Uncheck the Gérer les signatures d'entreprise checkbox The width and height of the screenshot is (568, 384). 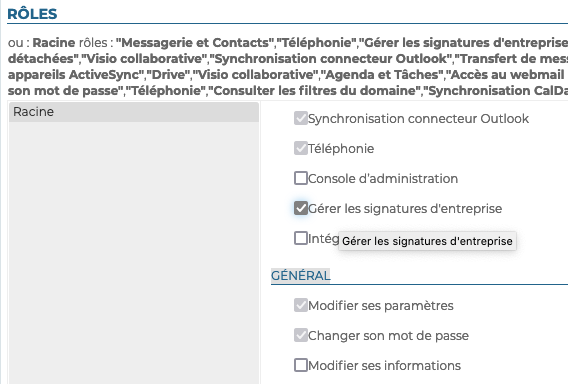click(301, 208)
